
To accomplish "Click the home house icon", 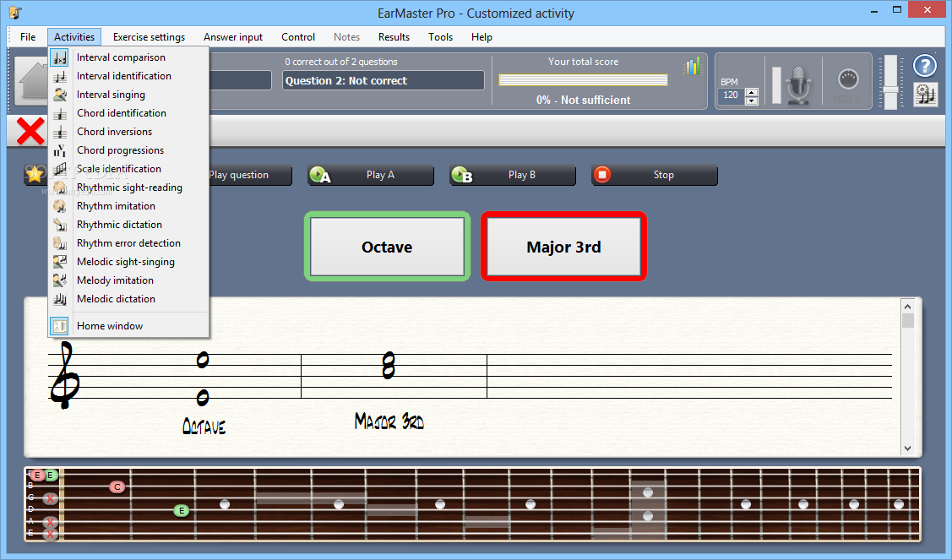I will (x=33, y=80).
